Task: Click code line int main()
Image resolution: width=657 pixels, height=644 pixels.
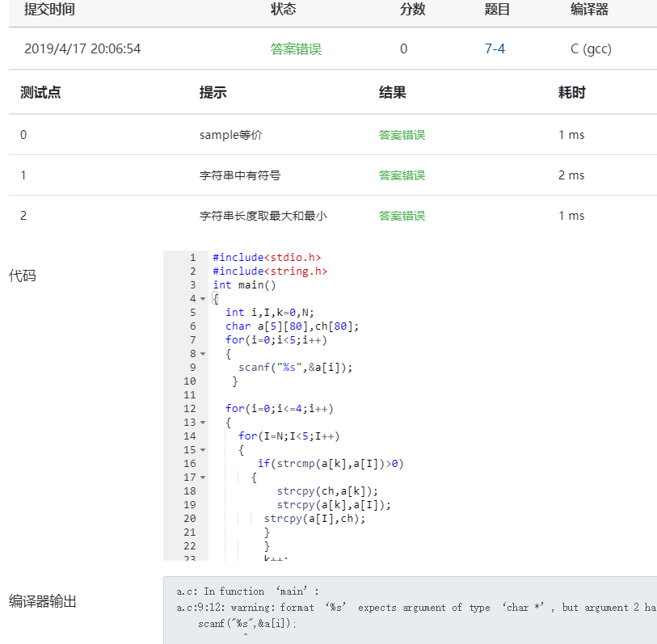Action: (244, 285)
